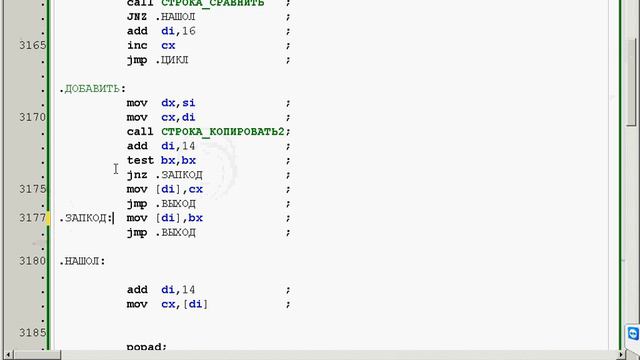Open the TeamViewer panel icon

633,333
